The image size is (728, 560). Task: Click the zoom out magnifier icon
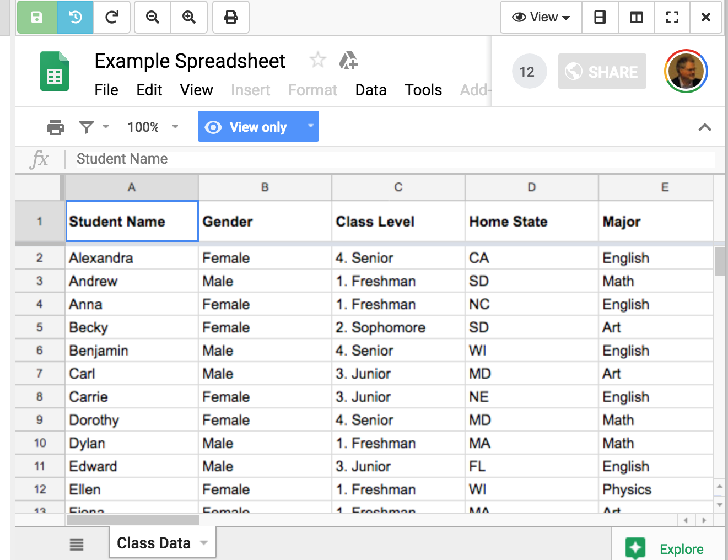coord(153,18)
